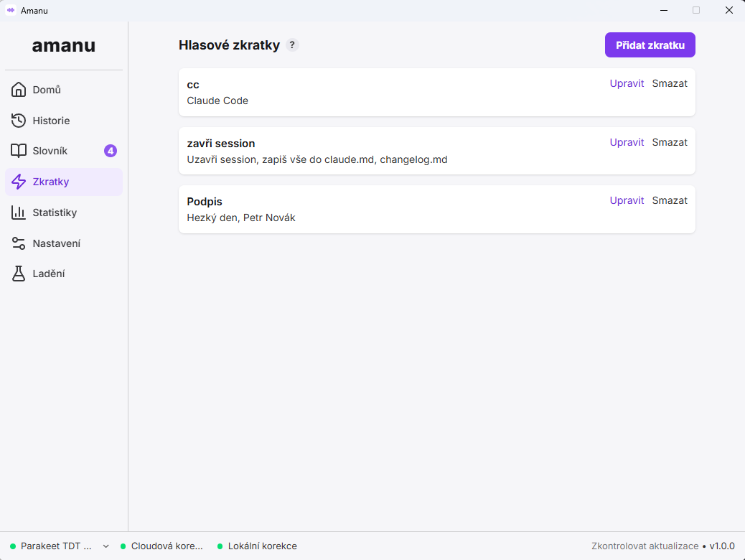The height and width of the screenshot is (560, 745).
Task: Click the amanu logo in sidebar
Action: pyautogui.click(x=64, y=45)
